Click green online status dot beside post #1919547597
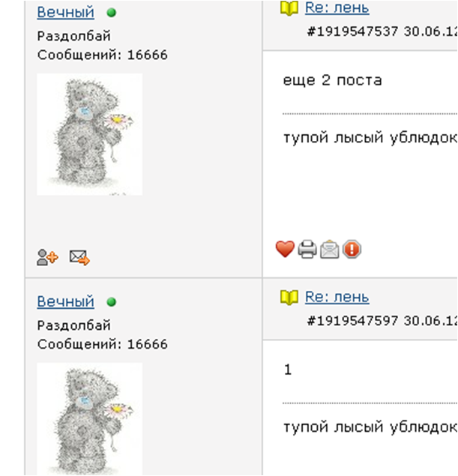This screenshot has width=458, height=476. [x=112, y=302]
